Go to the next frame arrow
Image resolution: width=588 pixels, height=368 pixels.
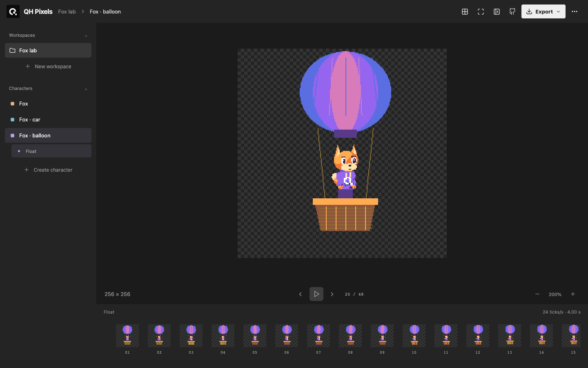332,294
